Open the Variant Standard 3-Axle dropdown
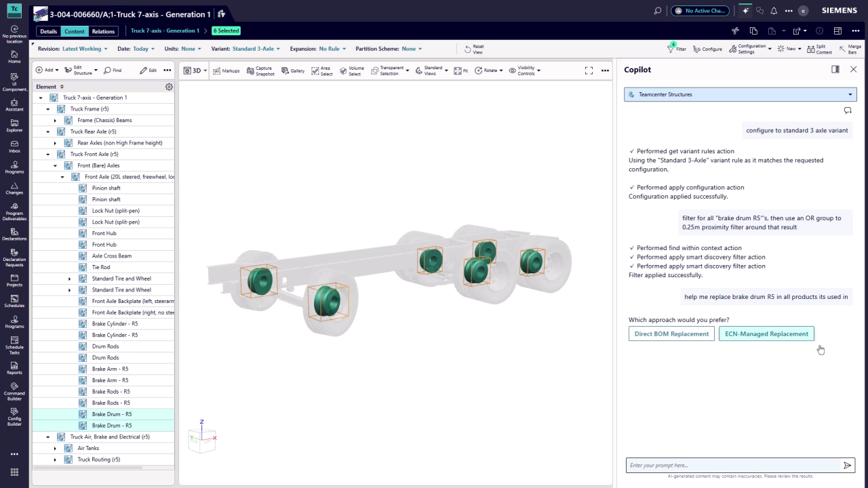The height and width of the screenshot is (488, 868). 256,49
